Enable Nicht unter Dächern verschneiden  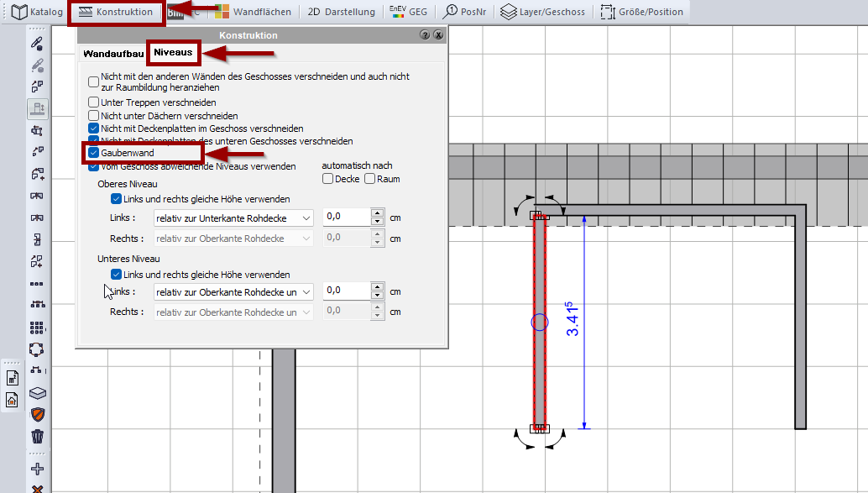pos(94,116)
